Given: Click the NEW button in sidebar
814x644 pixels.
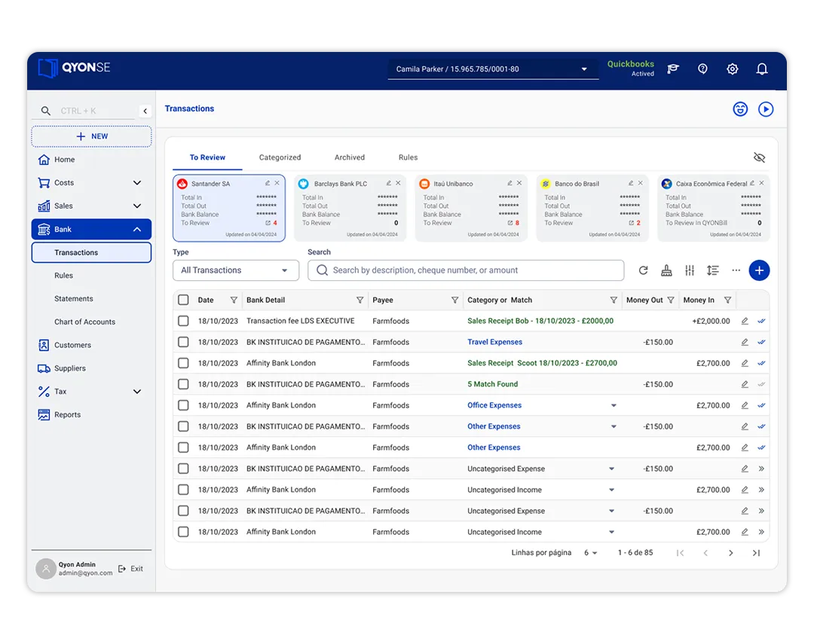Looking at the screenshot, I should (91, 136).
